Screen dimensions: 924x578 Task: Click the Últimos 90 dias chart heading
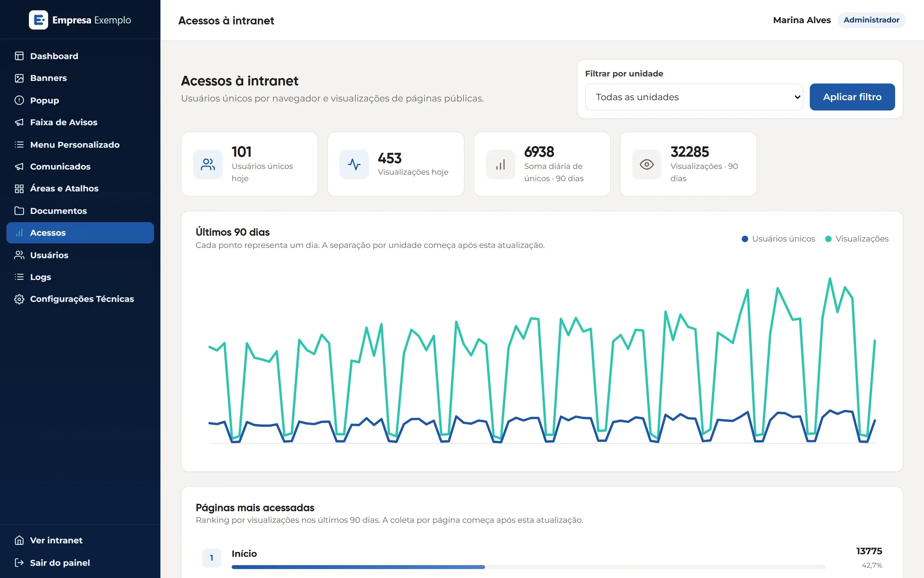click(x=233, y=232)
